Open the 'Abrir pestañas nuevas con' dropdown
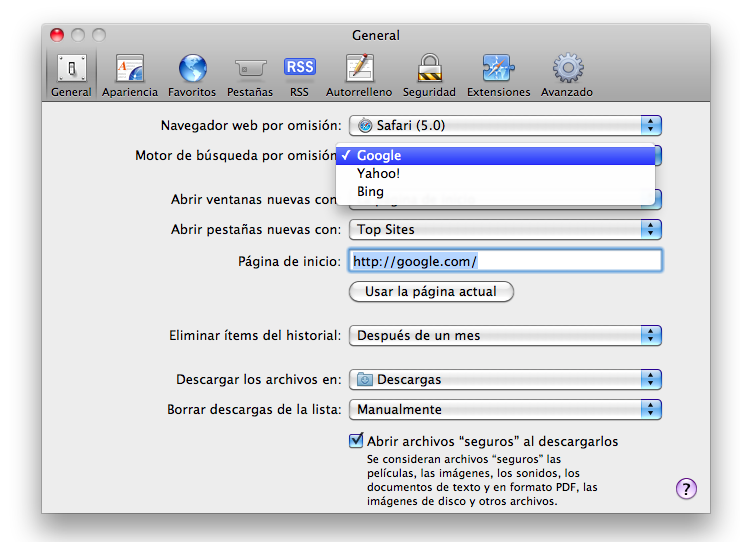Viewport: 740px width, 542px height. (x=505, y=229)
